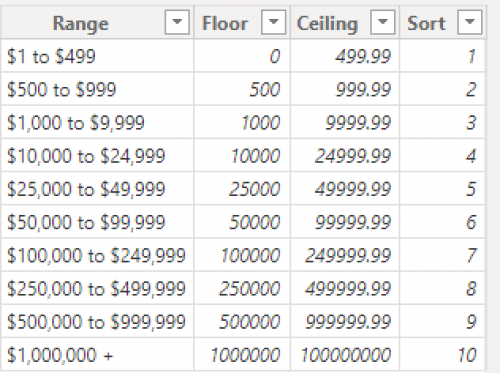The image size is (500, 373).
Task: Select the "$50,000 to $99,999" cell
Action: tap(97, 222)
